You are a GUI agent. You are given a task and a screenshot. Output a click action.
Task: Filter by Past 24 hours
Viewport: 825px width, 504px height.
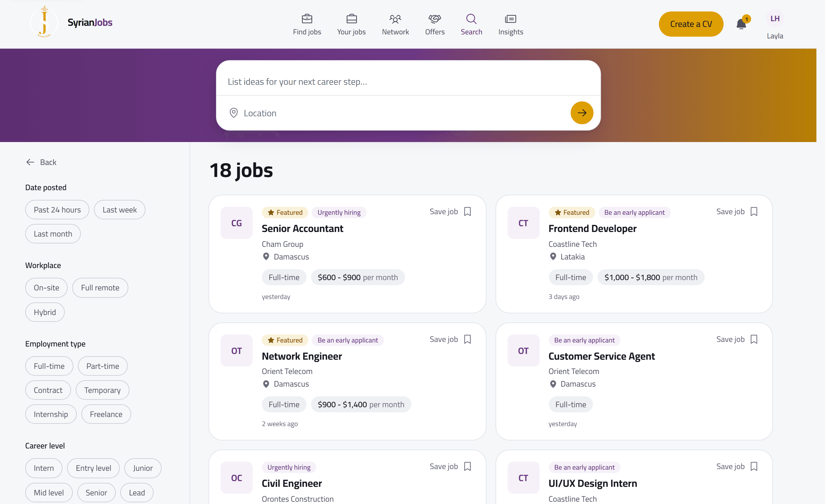pyautogui.click(x=57, y=210)
